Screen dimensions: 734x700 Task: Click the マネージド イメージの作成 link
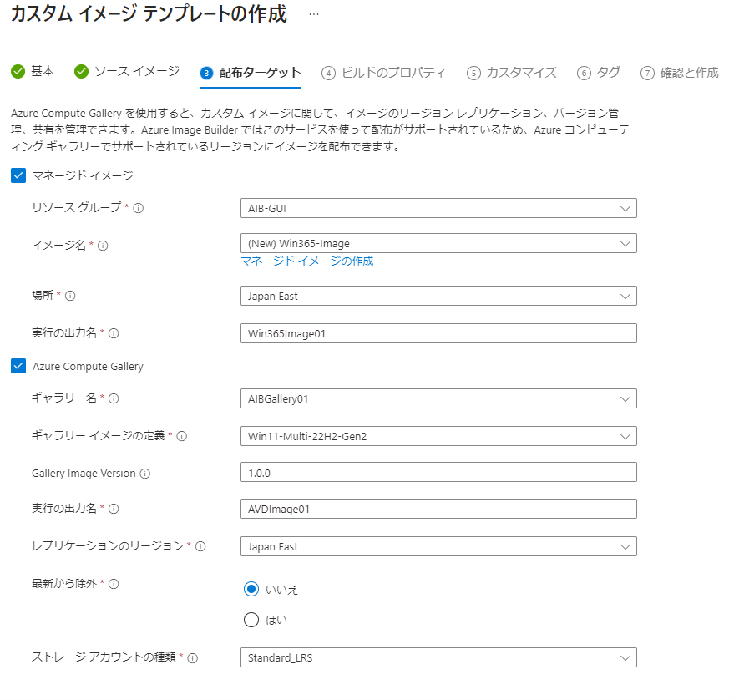[307, 261]
